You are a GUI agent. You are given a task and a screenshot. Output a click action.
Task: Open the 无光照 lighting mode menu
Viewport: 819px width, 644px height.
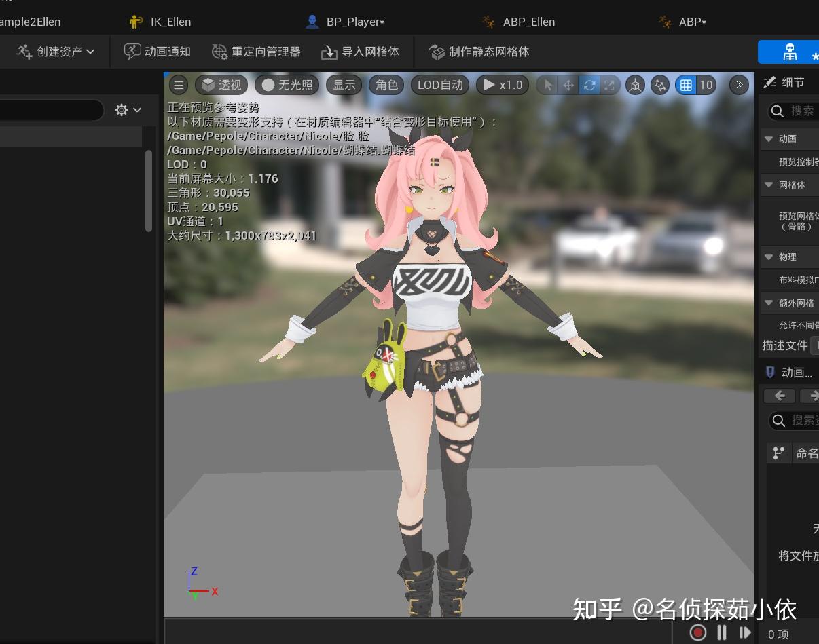click(x=287, y=85)
